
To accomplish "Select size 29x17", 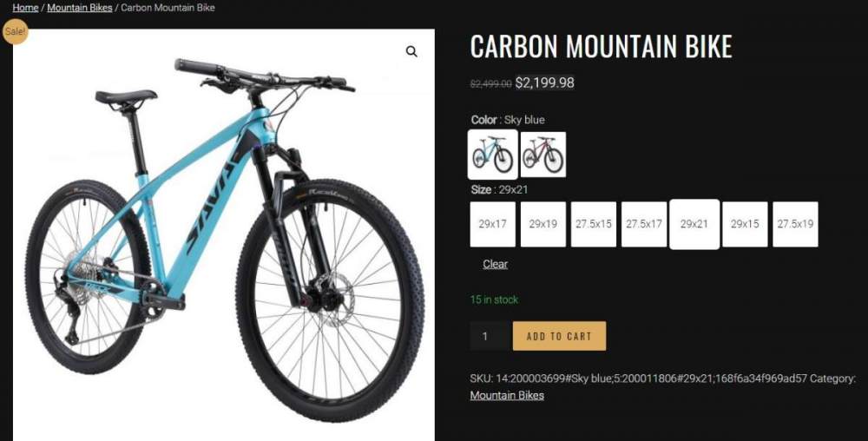I will 493,224.
